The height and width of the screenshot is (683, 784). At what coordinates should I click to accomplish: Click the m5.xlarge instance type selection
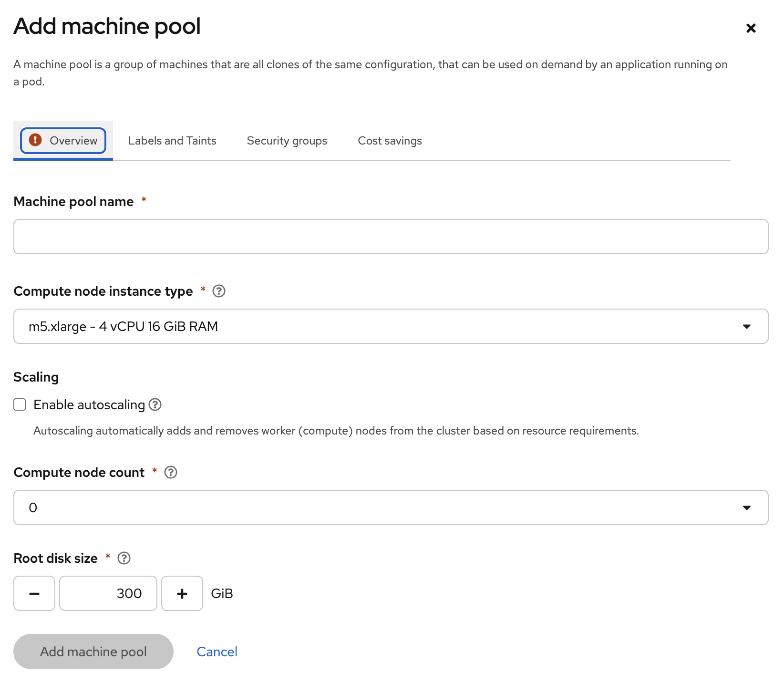tap(123, 326)
